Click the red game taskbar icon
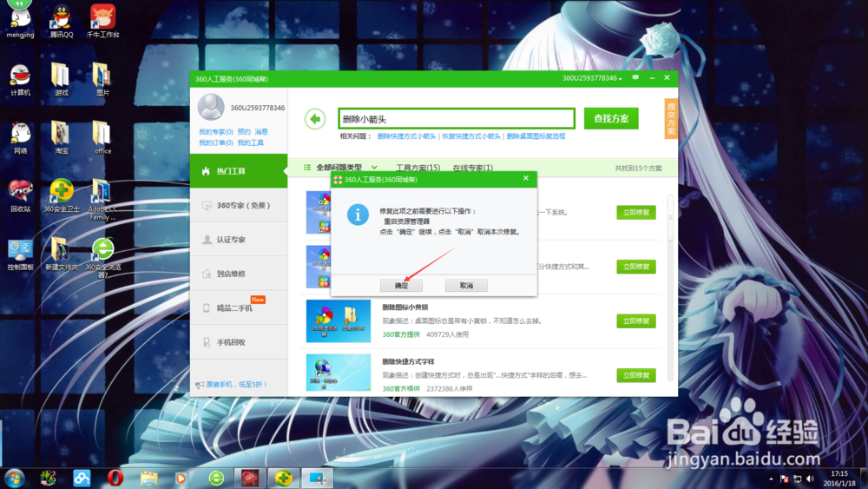868x489 pixels. tap(250, 478)
